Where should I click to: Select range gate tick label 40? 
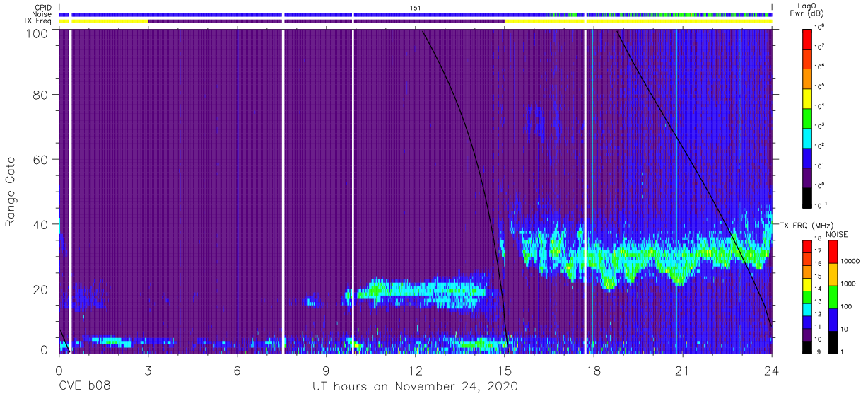(41, 224)
